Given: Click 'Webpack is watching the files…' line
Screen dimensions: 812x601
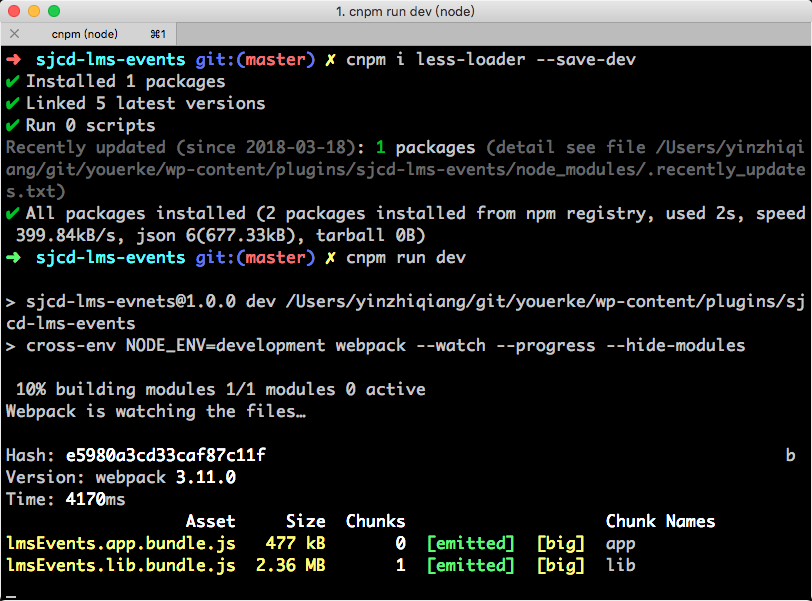Looking at the screenshot, I should pyautogui.click(x=155, y=412).
